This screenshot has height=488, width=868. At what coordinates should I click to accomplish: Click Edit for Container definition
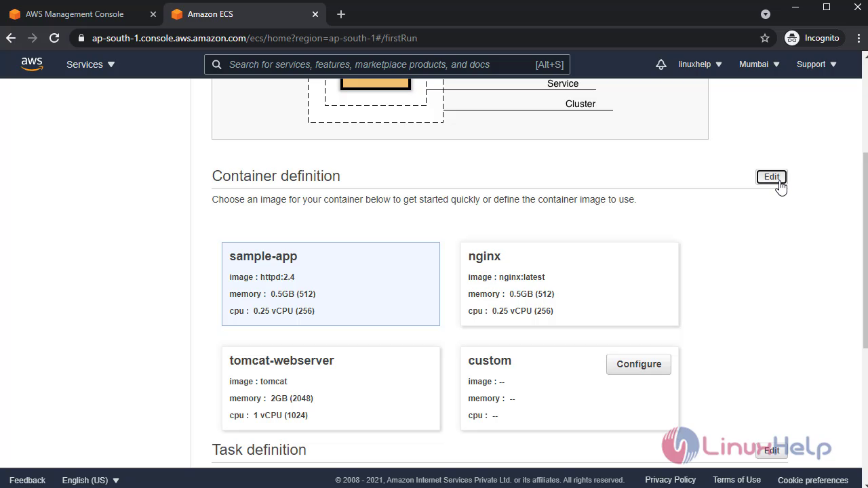[x=772, y=177]
